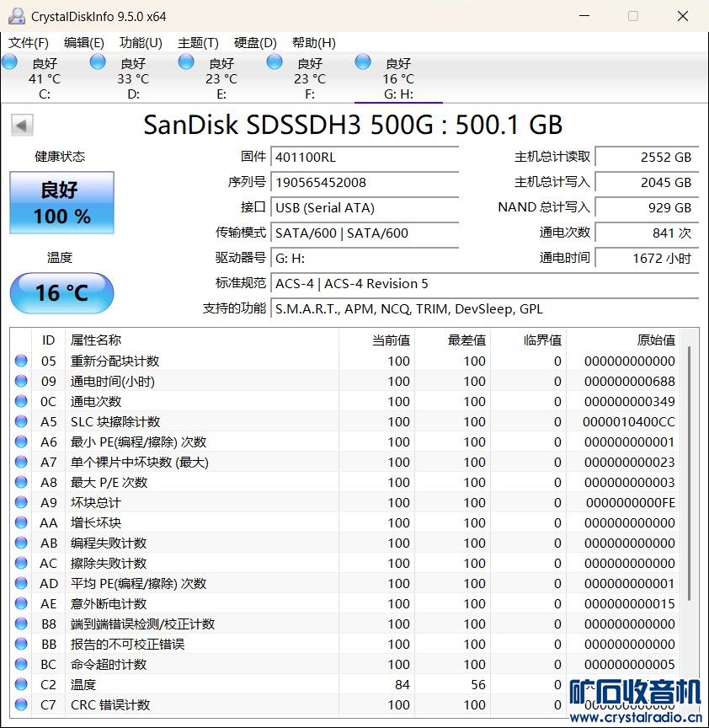
Task: Click 主机总计写入 value 2045 GB
Action: click(647, 183)
